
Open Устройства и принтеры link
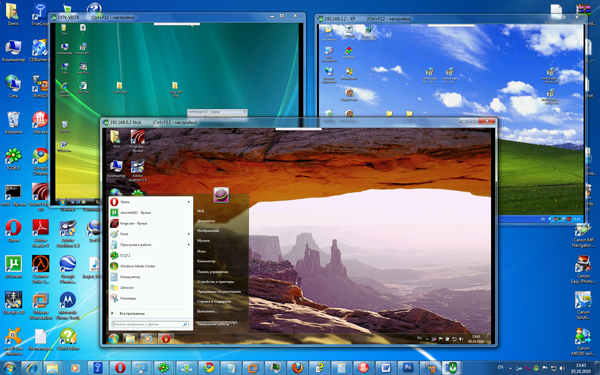tap(215, 282)
